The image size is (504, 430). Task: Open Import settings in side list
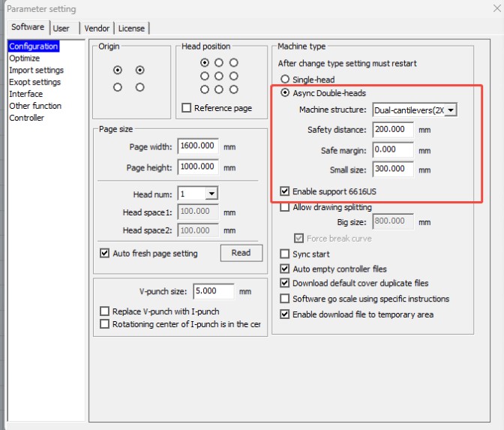click(36, 70)
